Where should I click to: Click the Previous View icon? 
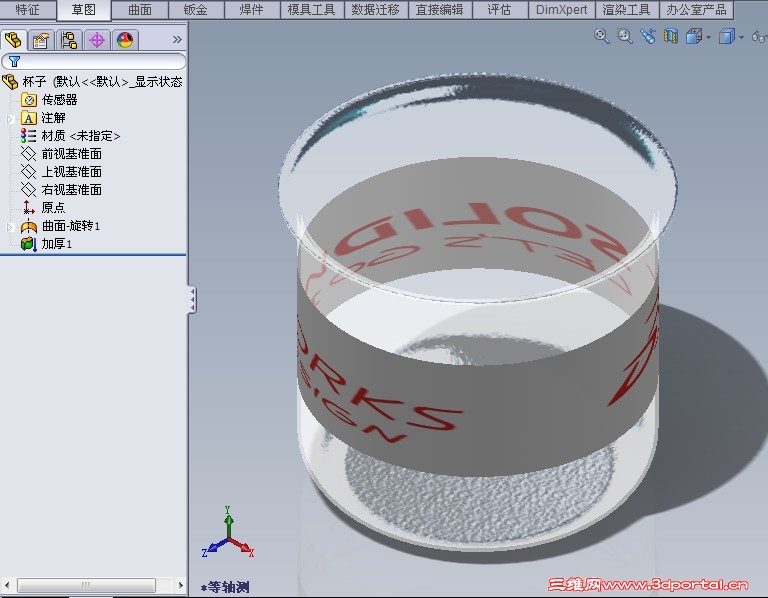[x=648, y=36]
